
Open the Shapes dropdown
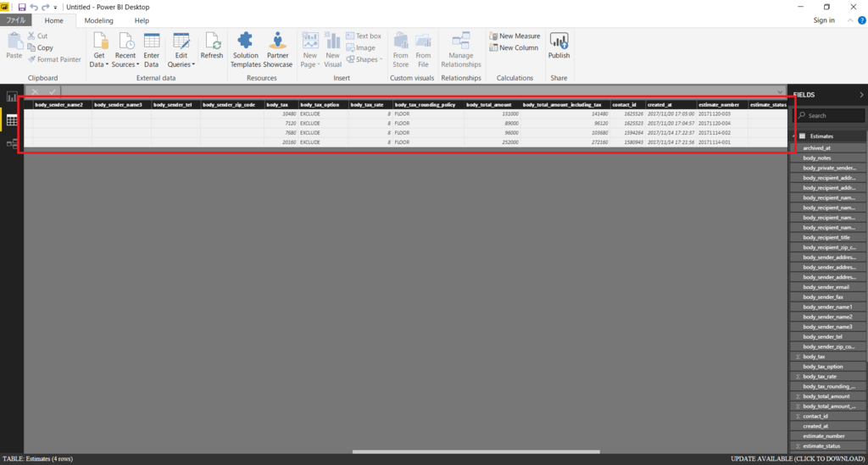364,59
